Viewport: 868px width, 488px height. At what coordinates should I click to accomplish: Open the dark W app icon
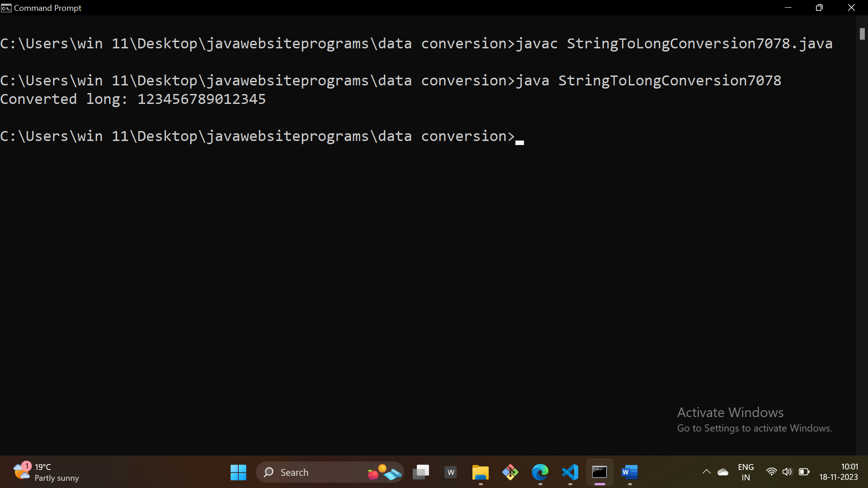click(x=451, y=472)
